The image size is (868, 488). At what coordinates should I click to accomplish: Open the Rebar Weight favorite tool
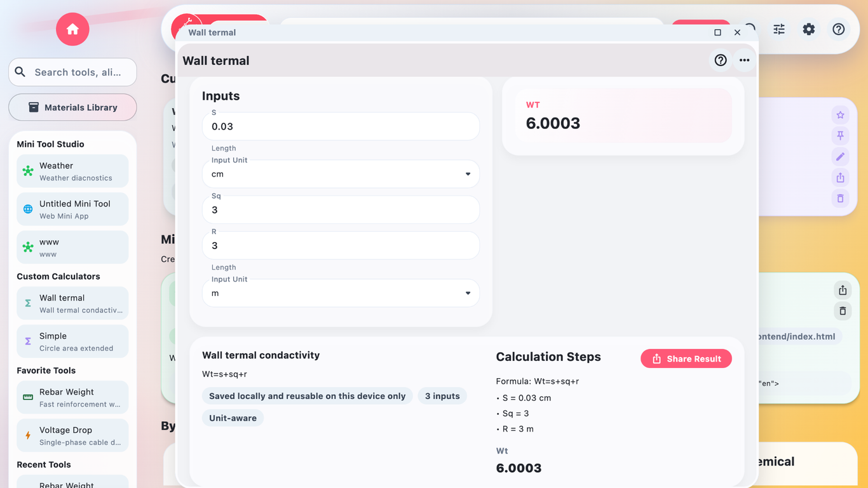click(72, 397)
